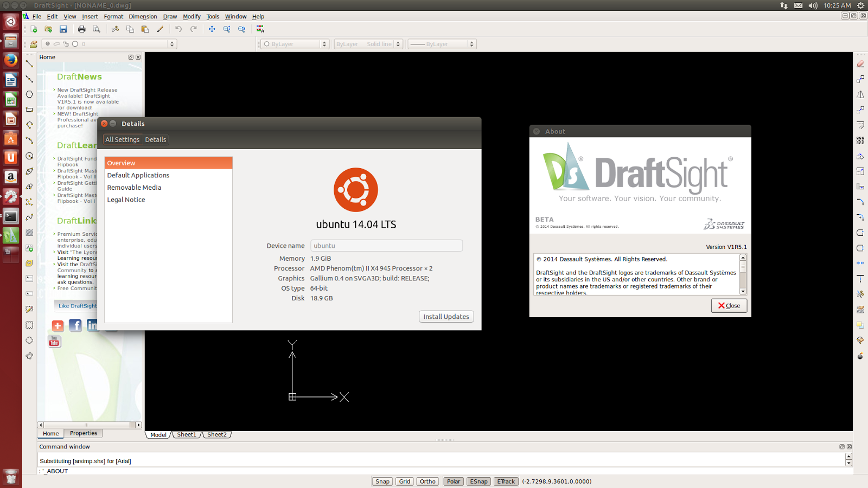Toggle Grid display in status bar

[405, 481]
